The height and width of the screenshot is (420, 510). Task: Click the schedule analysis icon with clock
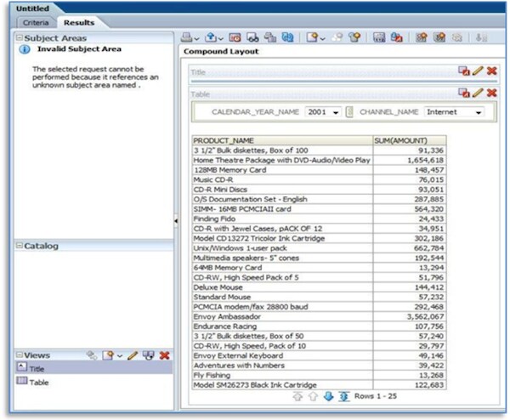coord(235,37)
